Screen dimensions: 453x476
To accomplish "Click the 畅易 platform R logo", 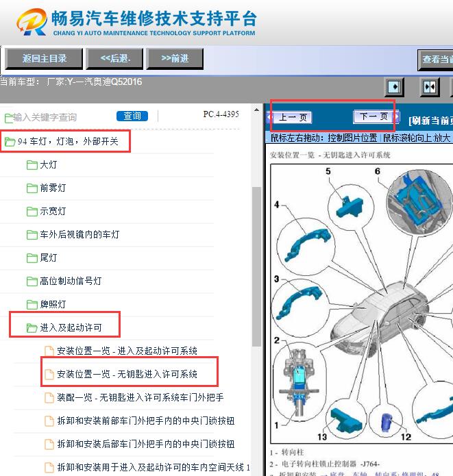I will click(x=32, y=22).
